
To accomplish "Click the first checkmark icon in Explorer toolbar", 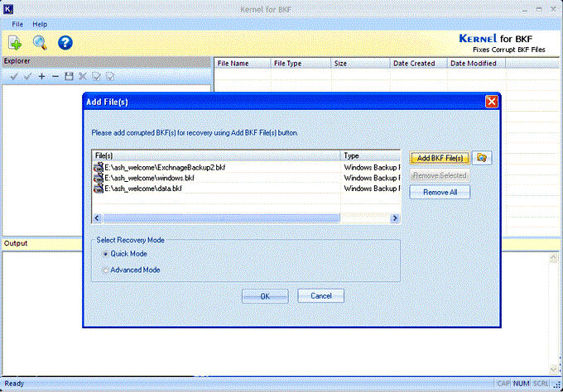I will pos(14,76).
